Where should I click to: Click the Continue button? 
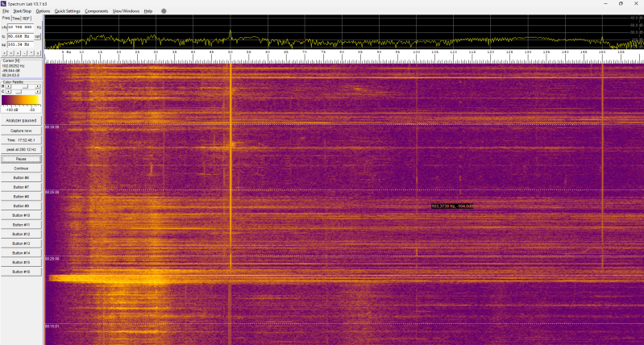22,168
